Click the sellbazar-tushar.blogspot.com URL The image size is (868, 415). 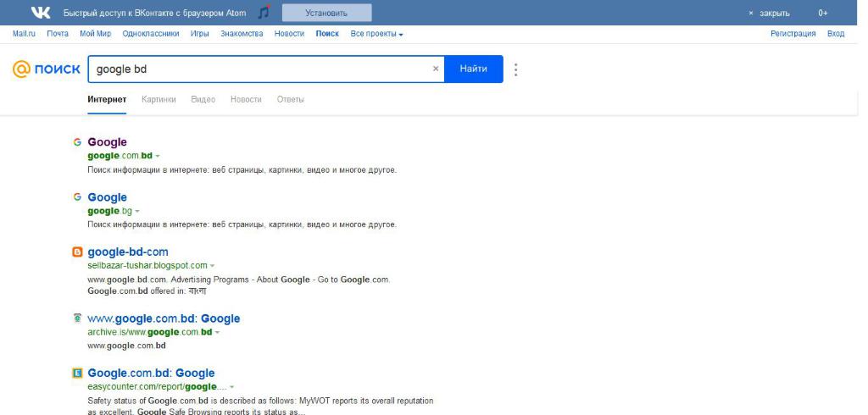tap(147, 266)
